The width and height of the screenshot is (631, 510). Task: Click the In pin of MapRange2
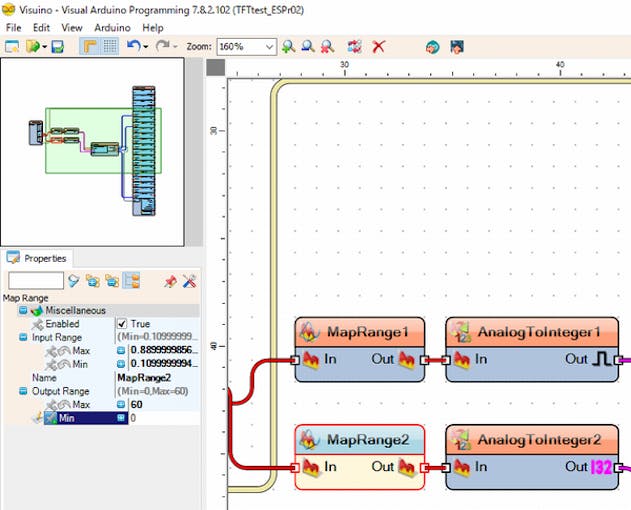[295, 467]
